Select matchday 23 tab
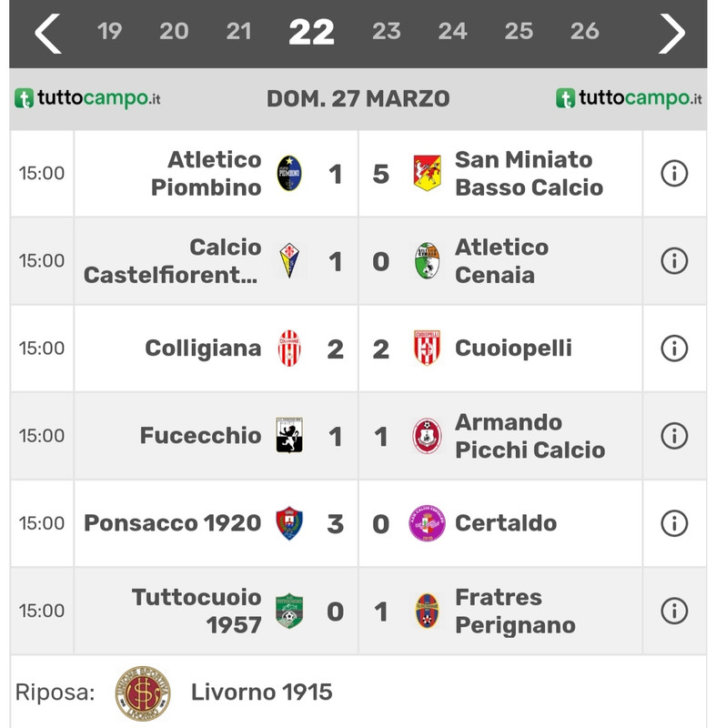 (x=386, y=32)
